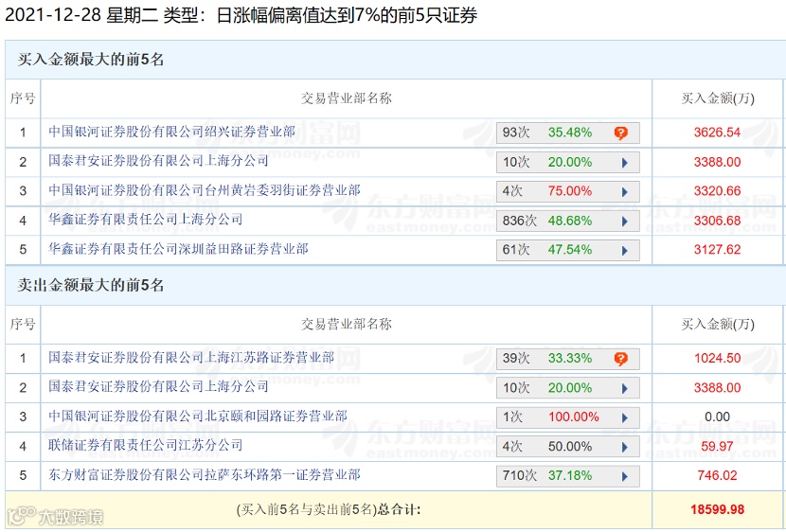Click 710次 37.18% stats box

point(568,476)
